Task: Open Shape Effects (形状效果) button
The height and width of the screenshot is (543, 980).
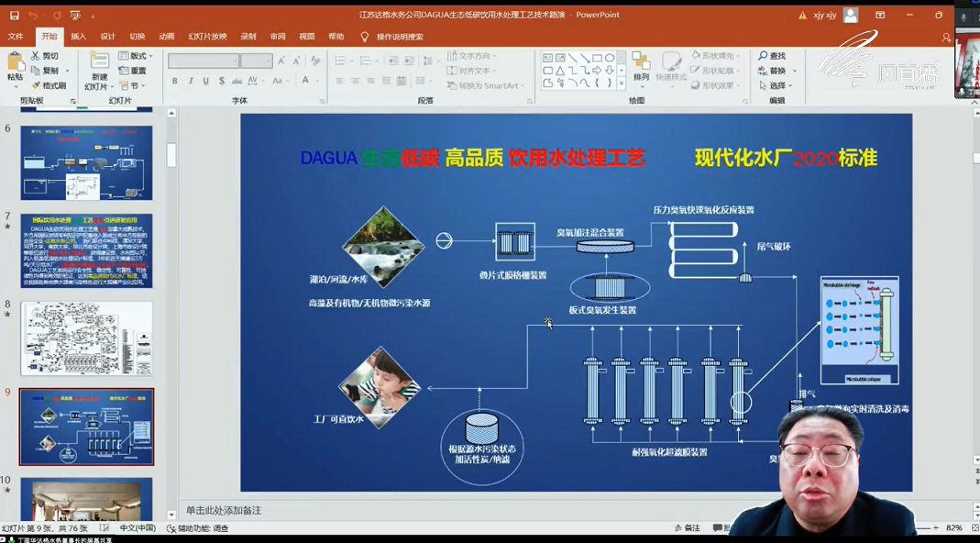Action: 716,85
